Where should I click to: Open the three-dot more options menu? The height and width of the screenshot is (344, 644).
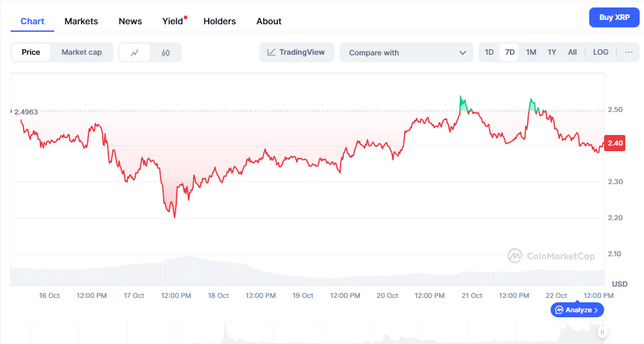628,52
